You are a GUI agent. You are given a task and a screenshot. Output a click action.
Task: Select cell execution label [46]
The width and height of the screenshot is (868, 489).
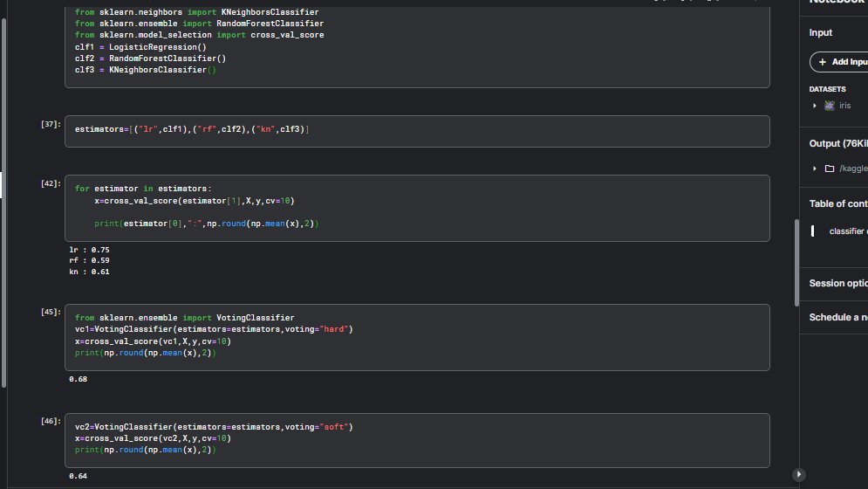(x=51, y=422)
